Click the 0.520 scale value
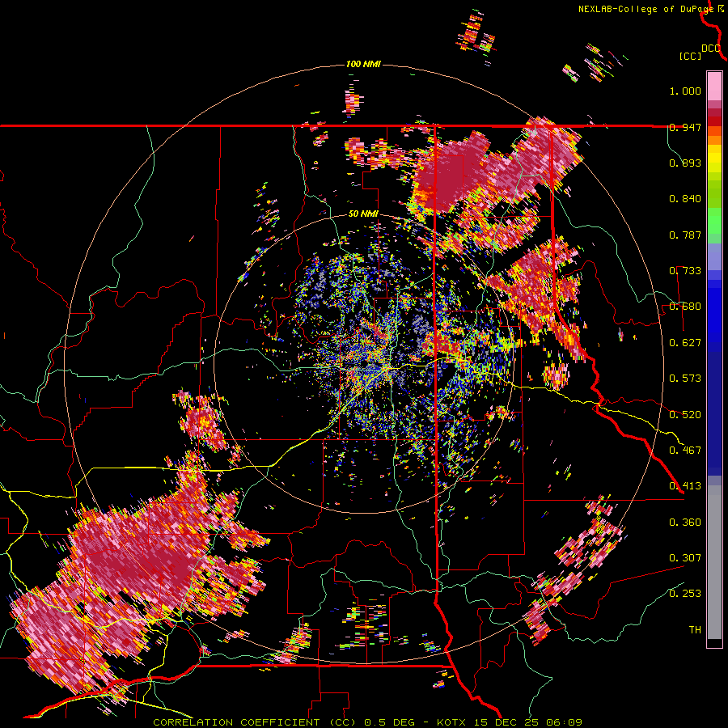Screen dimensions: 728x728 (685, 415)
